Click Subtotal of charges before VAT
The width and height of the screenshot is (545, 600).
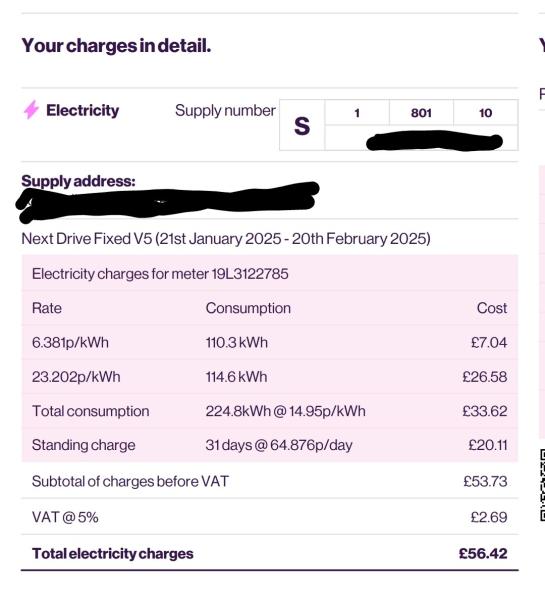click(x=130, y=481)
